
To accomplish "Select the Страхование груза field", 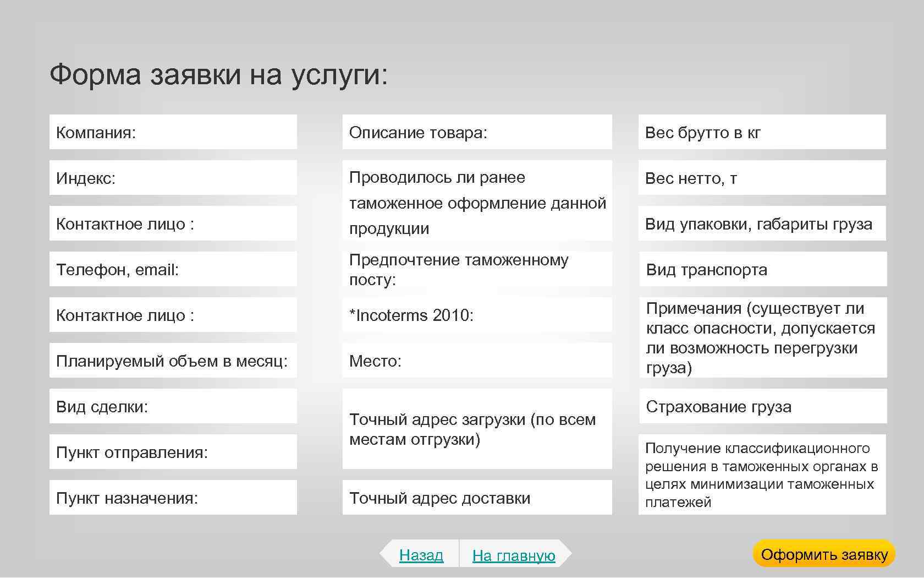I will [763, 406].
